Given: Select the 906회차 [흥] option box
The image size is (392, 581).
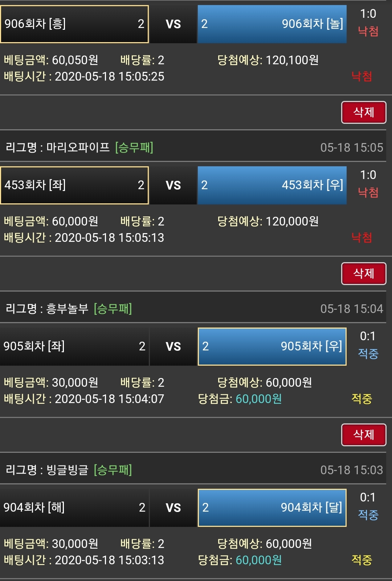Looking at the screenshot, I should coord(74,24).
